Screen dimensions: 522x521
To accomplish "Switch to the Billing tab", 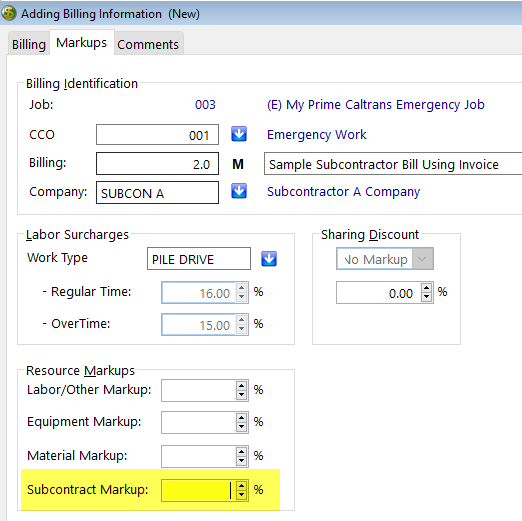I will coord(29,44).
